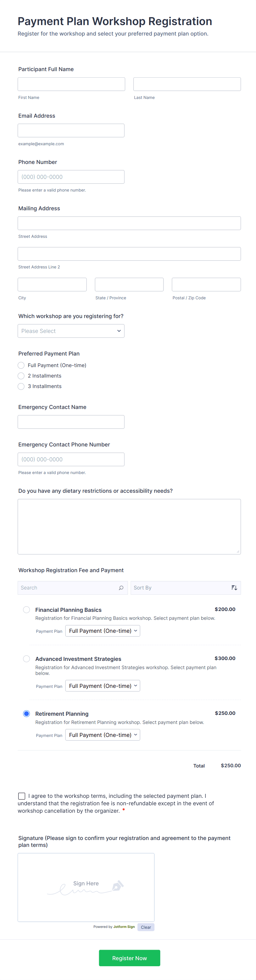
Task: Click inside the First Name field
Action: coord(71,84)
